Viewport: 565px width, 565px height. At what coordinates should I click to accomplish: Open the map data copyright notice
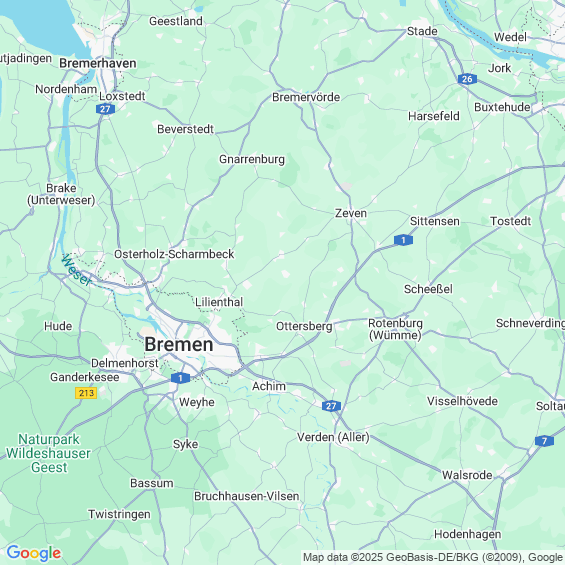433,557
